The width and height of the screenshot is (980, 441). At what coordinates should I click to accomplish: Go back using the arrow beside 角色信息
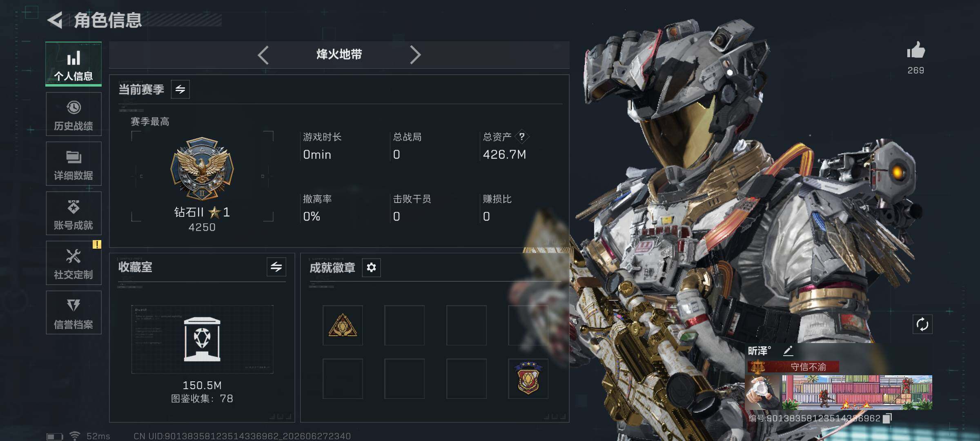[55, 20]
